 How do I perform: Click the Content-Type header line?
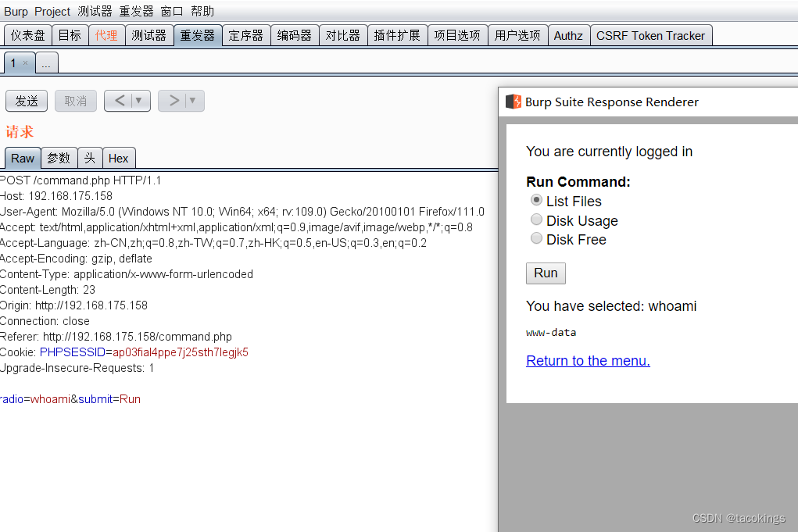pos(127,274)
